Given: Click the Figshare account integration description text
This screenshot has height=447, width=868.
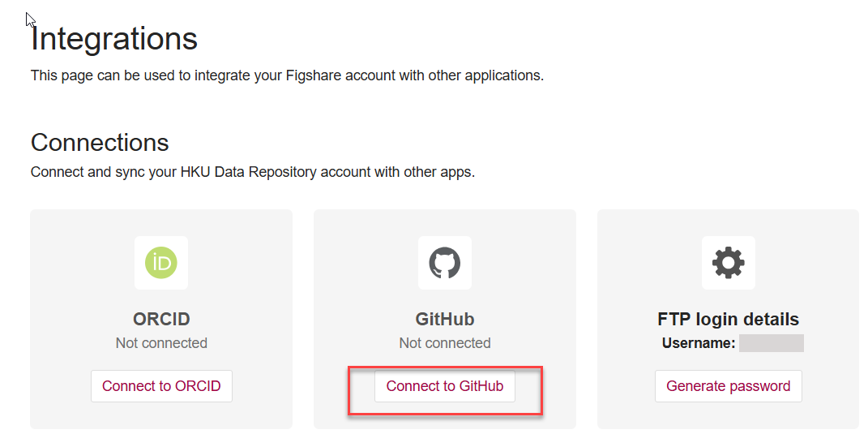Looking at the screenshot, I should (x=287, y=75).
